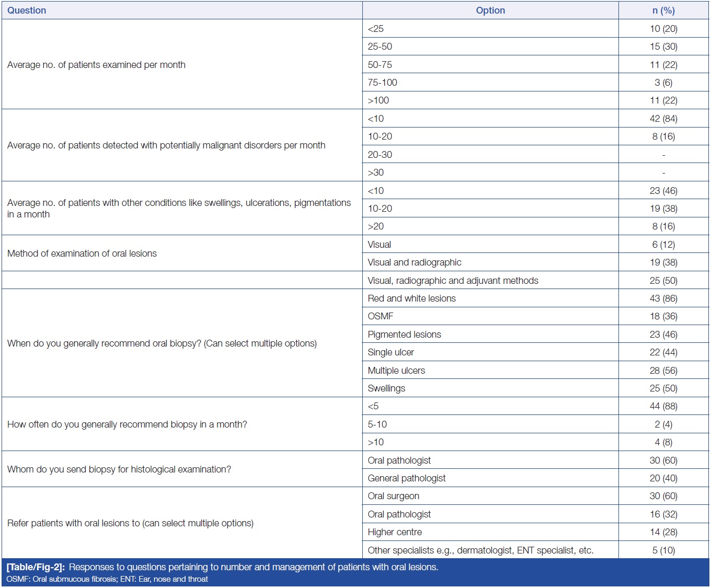
Task: Click the Question column header
Action: [27, 10]
